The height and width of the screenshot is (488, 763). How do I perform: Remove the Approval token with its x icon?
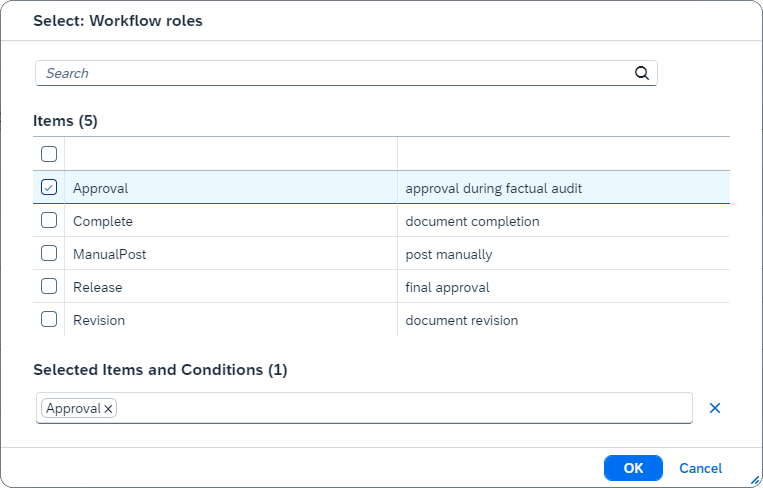(109, 409)
